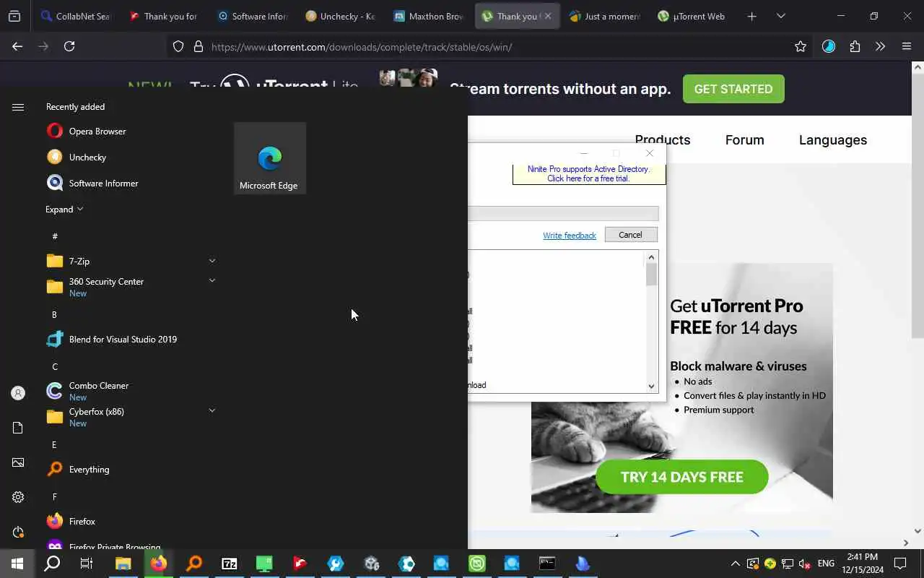The height and width of the screenshot is (578, 924).
Task: Click the GET STARTED button
Action: (733, 89)
